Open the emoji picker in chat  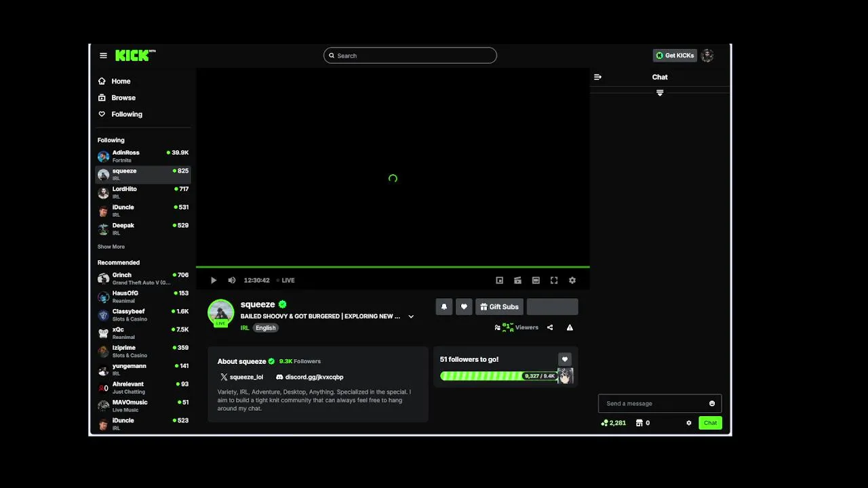pyautogui.click(x=712, y=403)
